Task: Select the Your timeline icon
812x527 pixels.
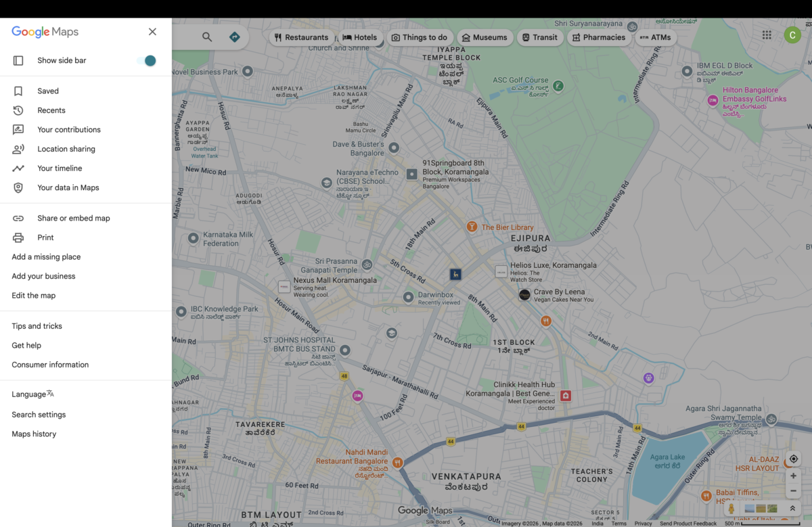Action: pos(20,168)
